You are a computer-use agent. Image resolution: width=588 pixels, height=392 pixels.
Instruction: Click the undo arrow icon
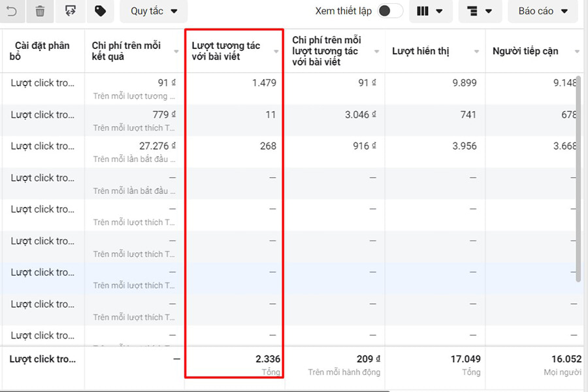click(x=12, y=11)
